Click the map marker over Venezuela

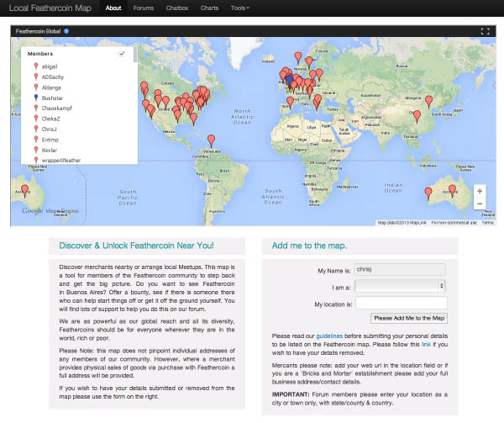pos(211,141)
